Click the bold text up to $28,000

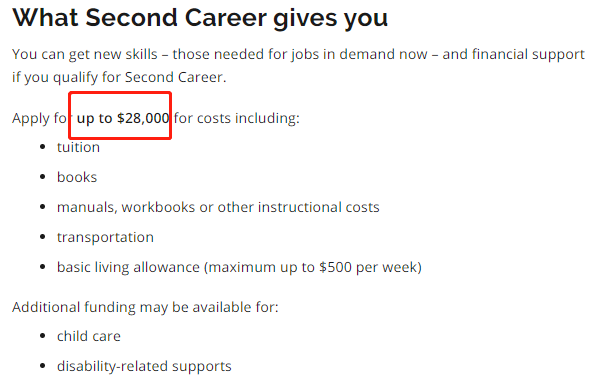tap(123, 118)
